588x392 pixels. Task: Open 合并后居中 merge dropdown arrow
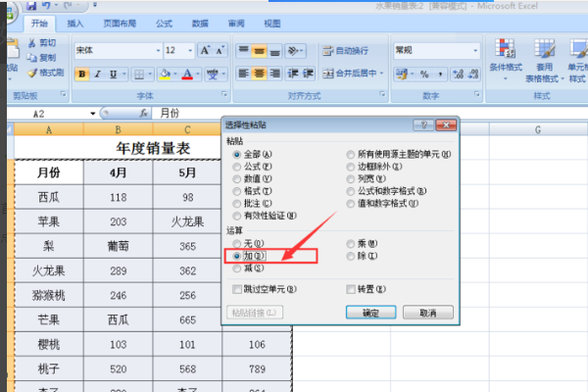[382, 73]
